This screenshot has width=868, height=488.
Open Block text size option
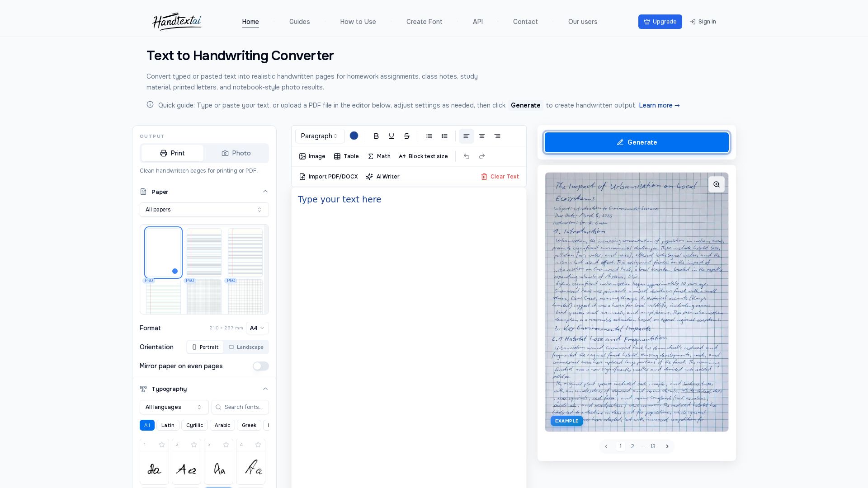pos(423,156)
